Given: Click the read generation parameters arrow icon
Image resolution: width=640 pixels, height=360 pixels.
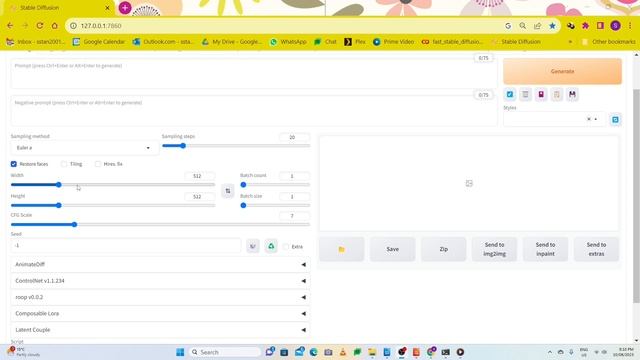Looking at the screenshot, I should coord(510,94).
